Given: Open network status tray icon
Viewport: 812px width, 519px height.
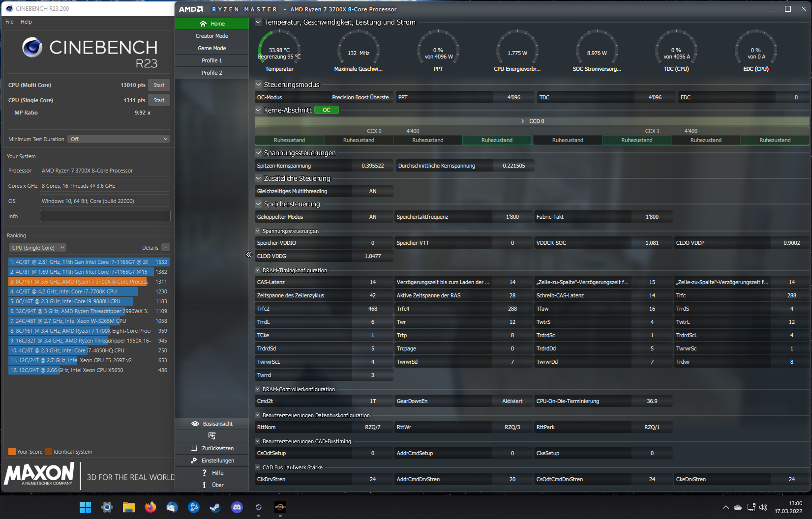Looking at the screenshot, I should pos(751,507).
